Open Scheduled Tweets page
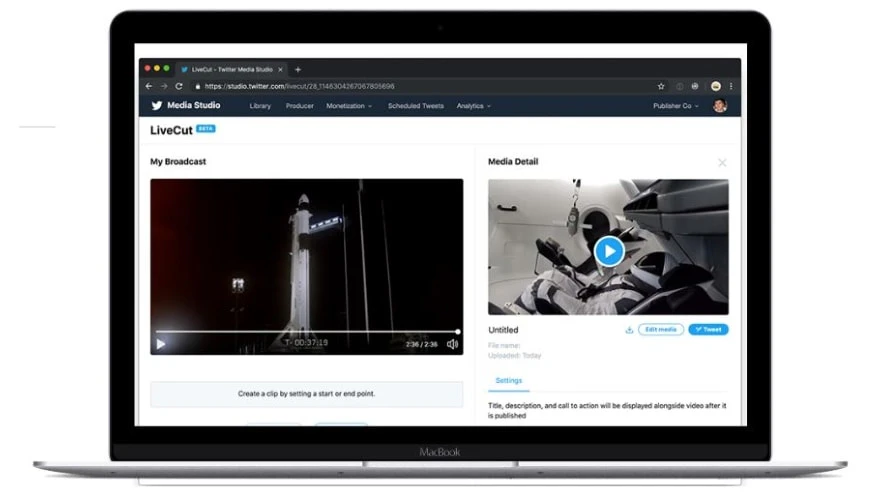890x500 pixels. tap(415, 106)
